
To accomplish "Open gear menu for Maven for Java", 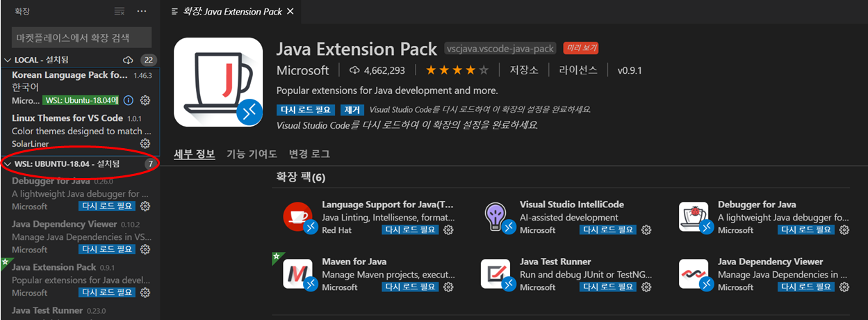I will click(449, 287).
